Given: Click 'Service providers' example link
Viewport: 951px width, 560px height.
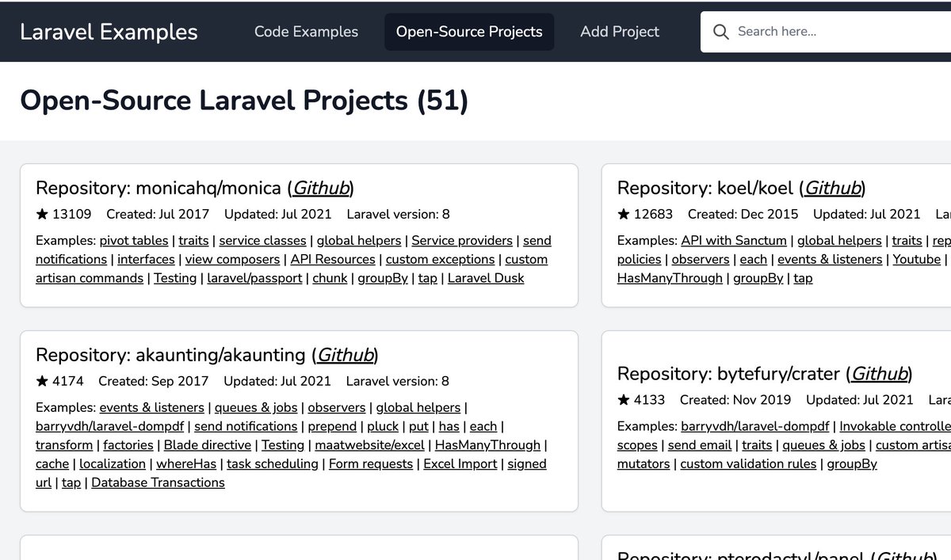Looking at the screenshot, I should 462,241.
